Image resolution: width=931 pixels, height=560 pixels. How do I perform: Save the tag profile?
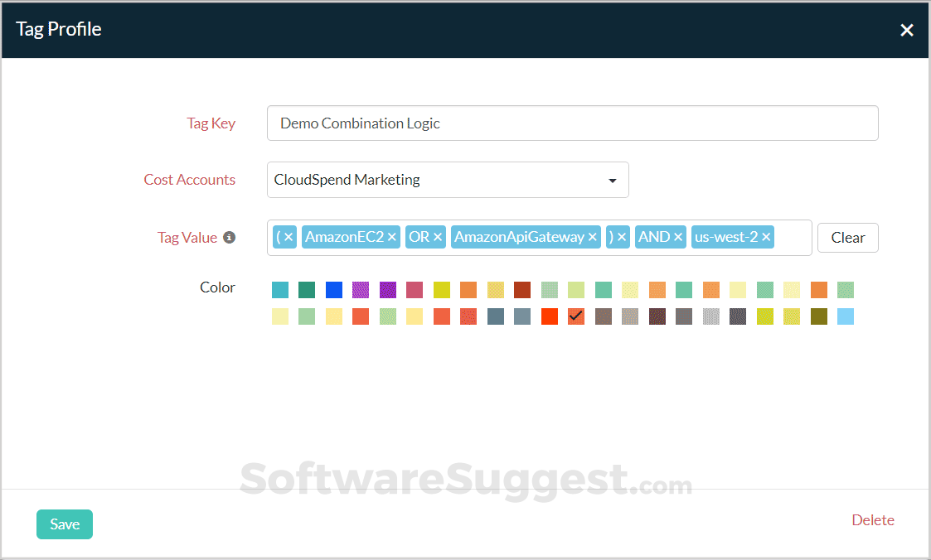coord(64,524)
